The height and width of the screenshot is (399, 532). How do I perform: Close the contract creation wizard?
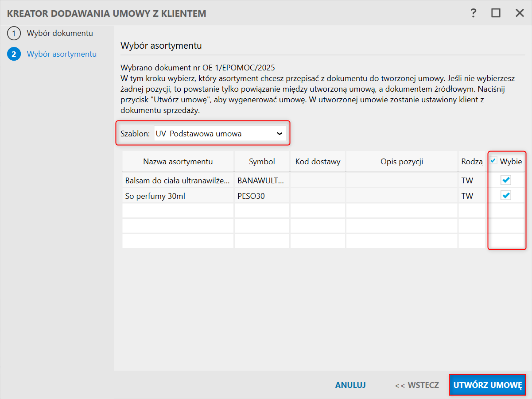pos(520,13)
